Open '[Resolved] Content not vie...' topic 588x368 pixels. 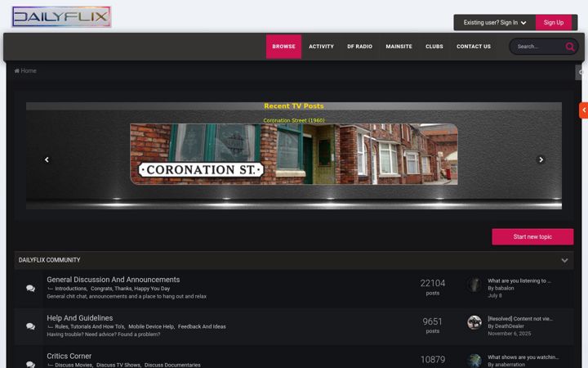(x=520, y=318)
